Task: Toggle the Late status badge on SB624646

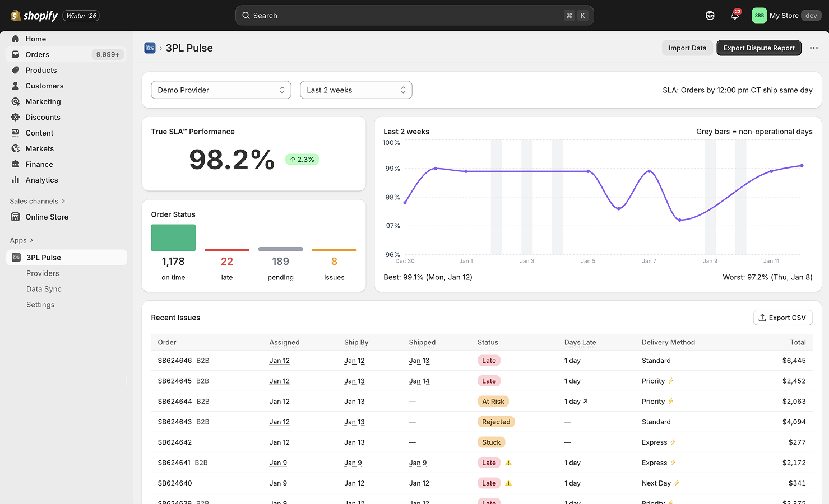Action: pyautogui.click(x=488, y=360)
